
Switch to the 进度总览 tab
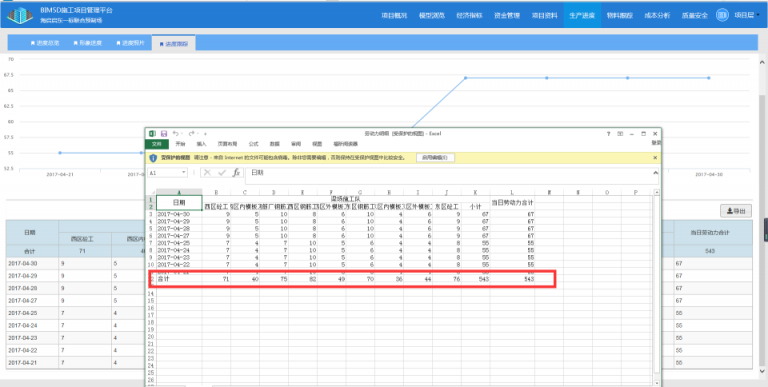click(45, 43)
